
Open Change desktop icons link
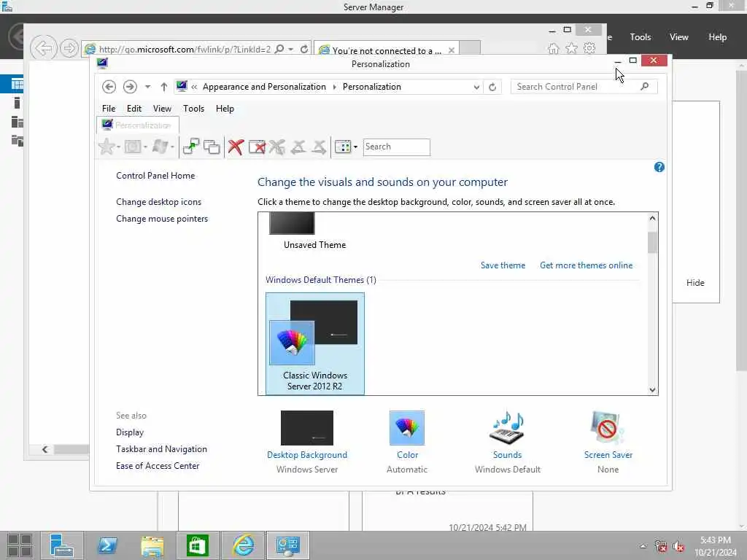pyautogui.click(x=158, y=202)
